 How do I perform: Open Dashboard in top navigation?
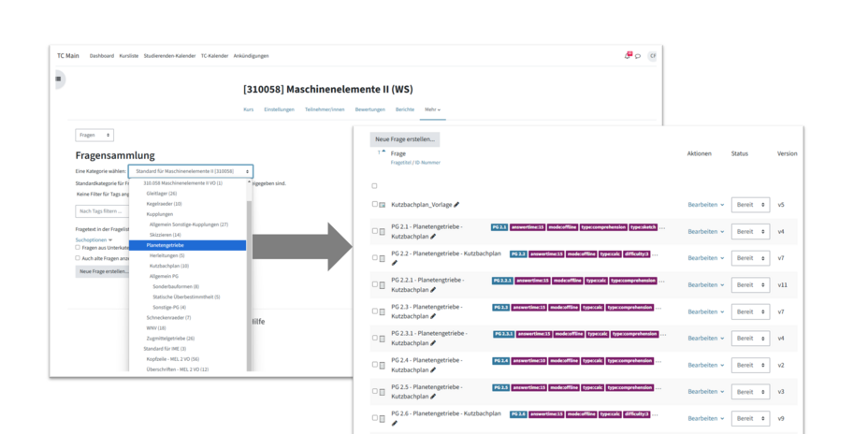click(x=102, y=56)
